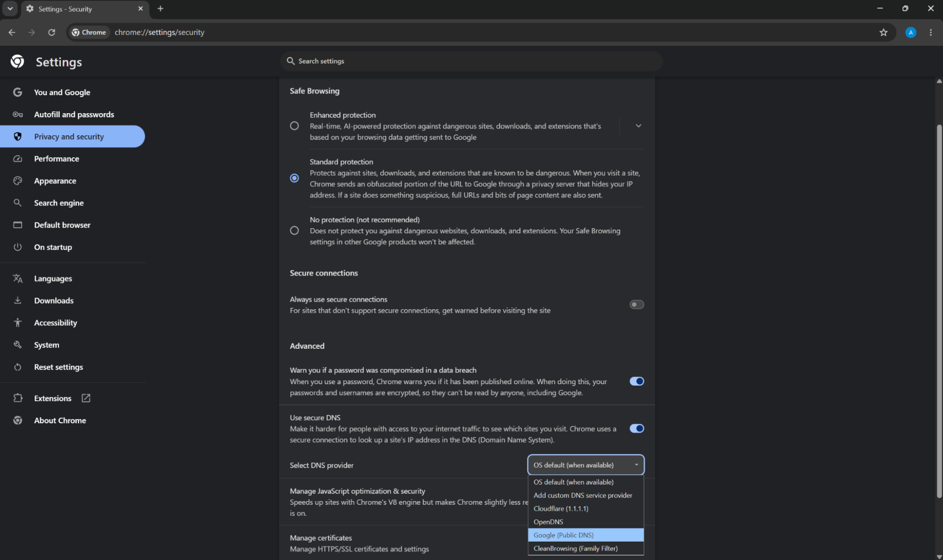Click the Appearance palette icon
This screenshot has width=943, height=560.
17,181
